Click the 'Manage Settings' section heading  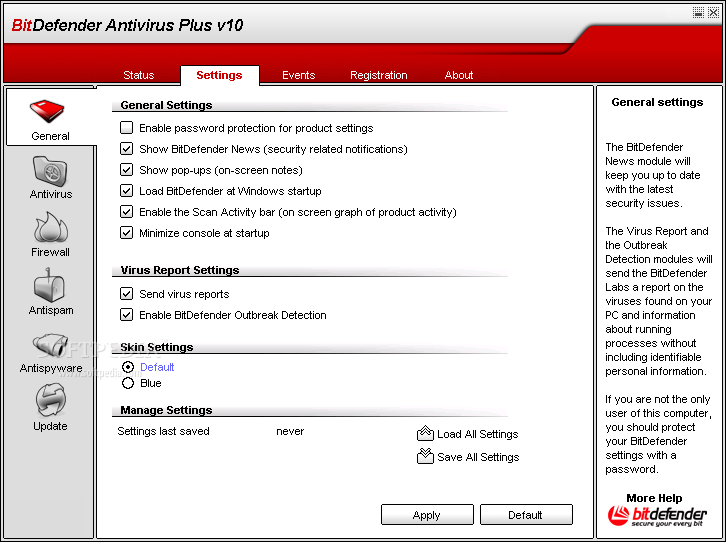166,410
